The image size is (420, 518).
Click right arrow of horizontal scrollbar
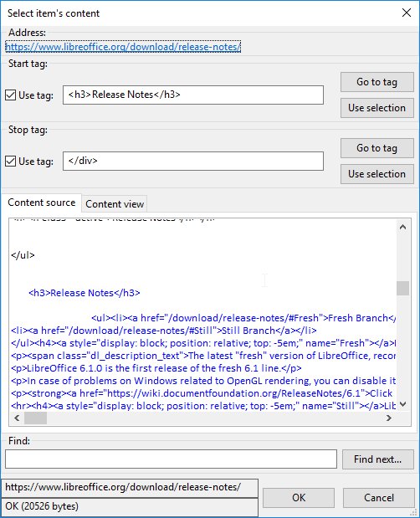pos(389,418)
